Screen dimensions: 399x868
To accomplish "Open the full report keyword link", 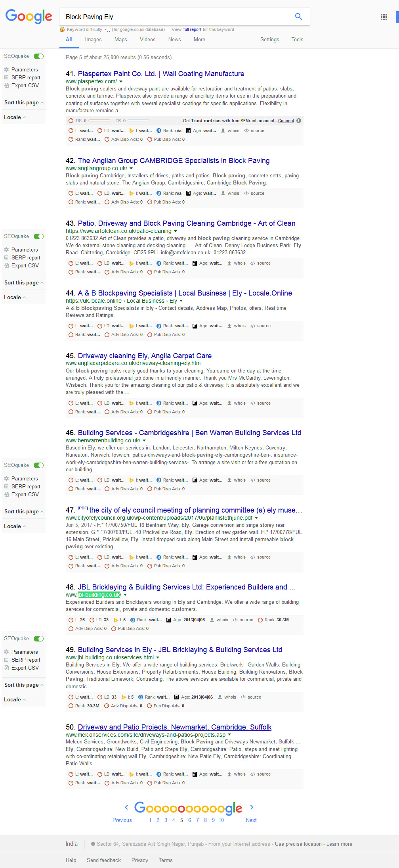I will click(192, 29).
